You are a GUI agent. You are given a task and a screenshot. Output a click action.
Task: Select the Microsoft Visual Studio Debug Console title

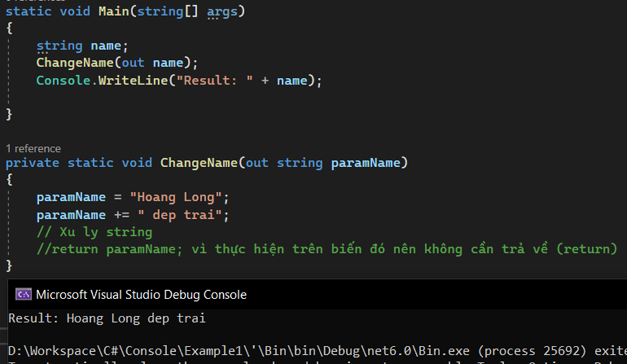point(141,295)
